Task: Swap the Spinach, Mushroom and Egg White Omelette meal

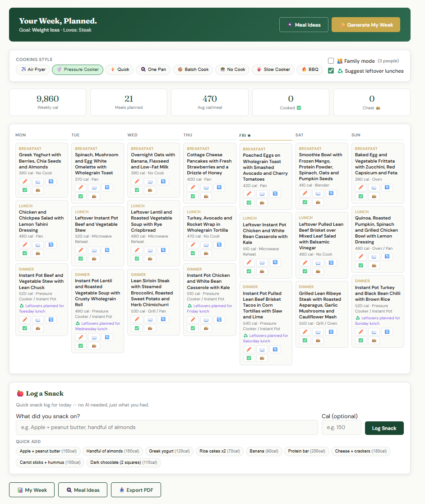Action: pos(107,187)
